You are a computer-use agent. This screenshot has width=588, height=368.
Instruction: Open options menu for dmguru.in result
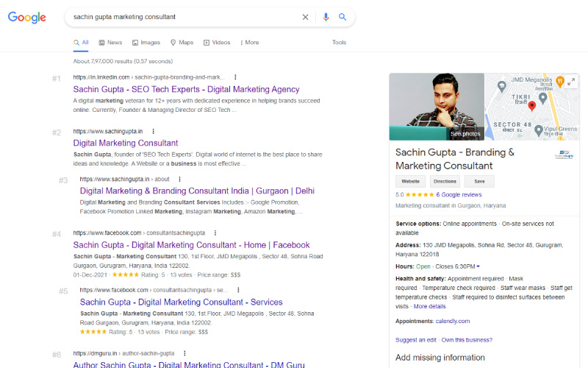tap(184, 353)
